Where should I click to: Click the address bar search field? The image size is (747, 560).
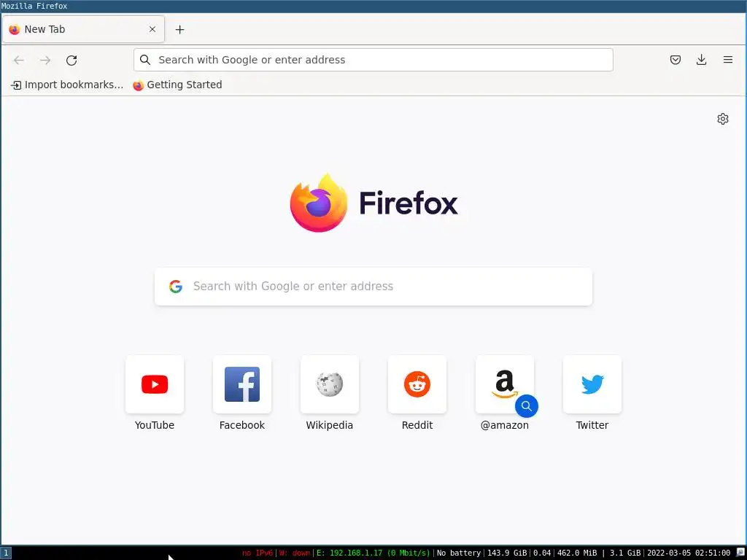coord(373,60)
